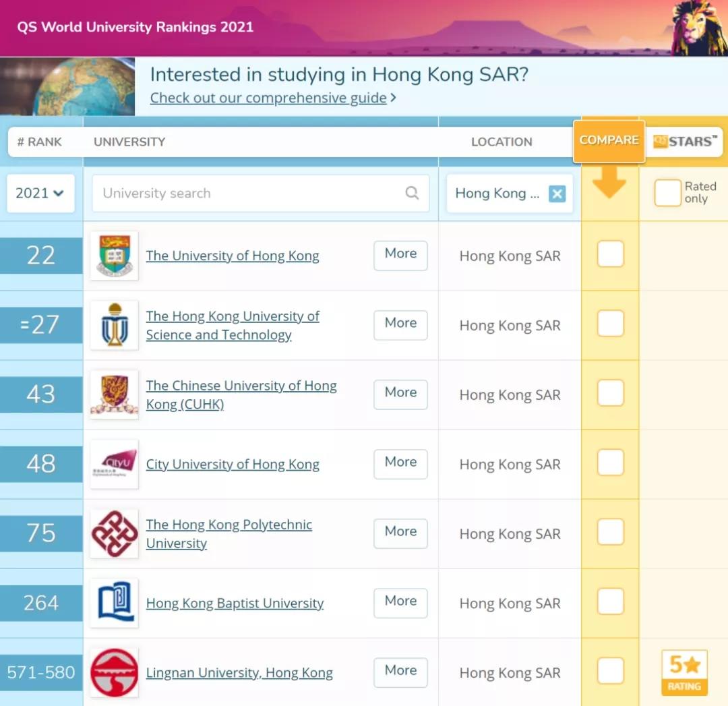Screen dimensions: 728x706
Task: Check the compare box for The University of Hong Kong
Action: coord(610,254)
